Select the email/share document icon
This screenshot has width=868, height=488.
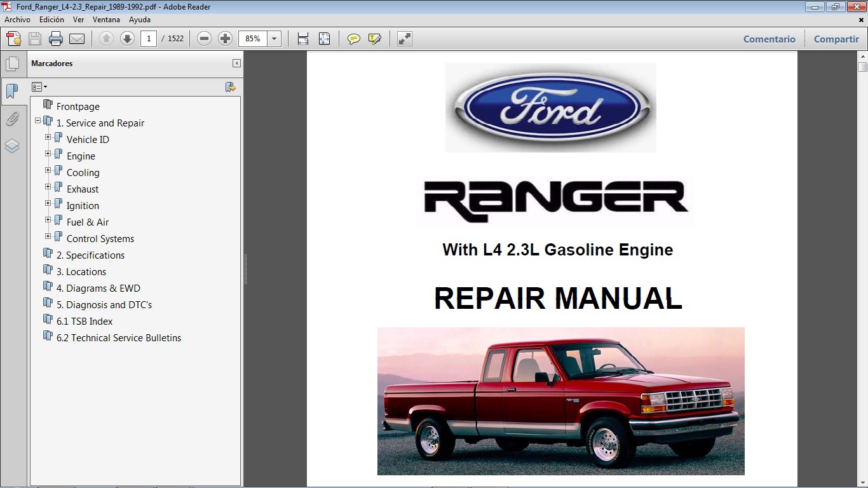[x=77, y=39]
